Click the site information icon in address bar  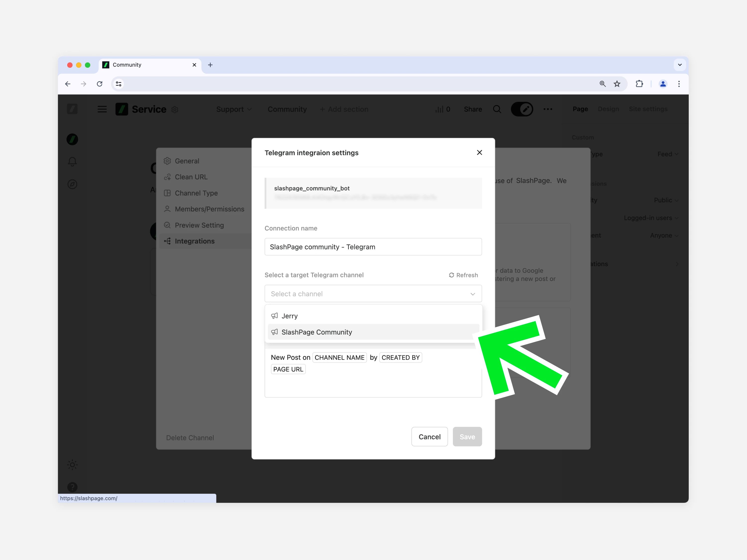tap(119, 84)
